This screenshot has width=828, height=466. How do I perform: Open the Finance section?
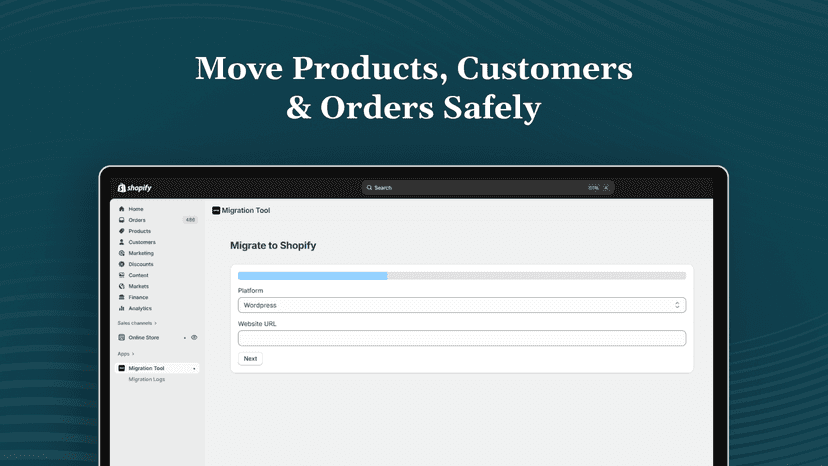[x=138, y=297]
